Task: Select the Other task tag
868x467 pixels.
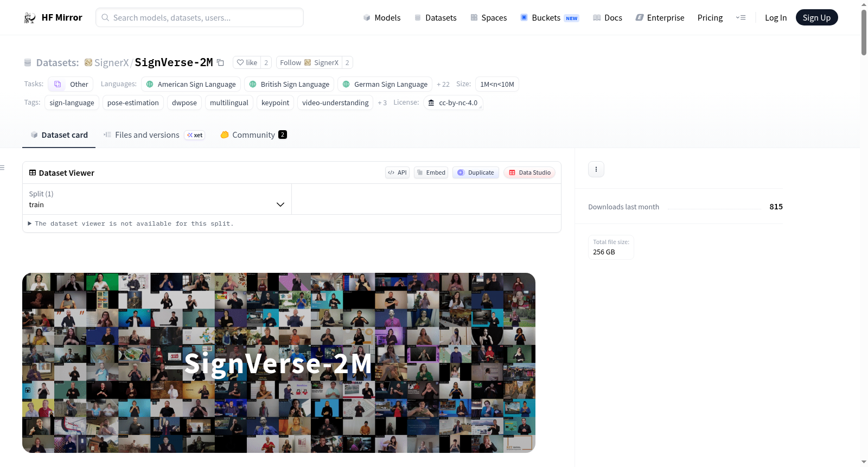Action: tap(71, 84)
